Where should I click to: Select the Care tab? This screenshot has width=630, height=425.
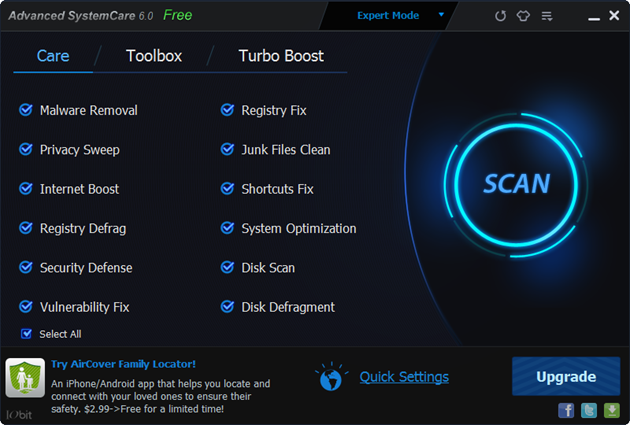[53, 56]
